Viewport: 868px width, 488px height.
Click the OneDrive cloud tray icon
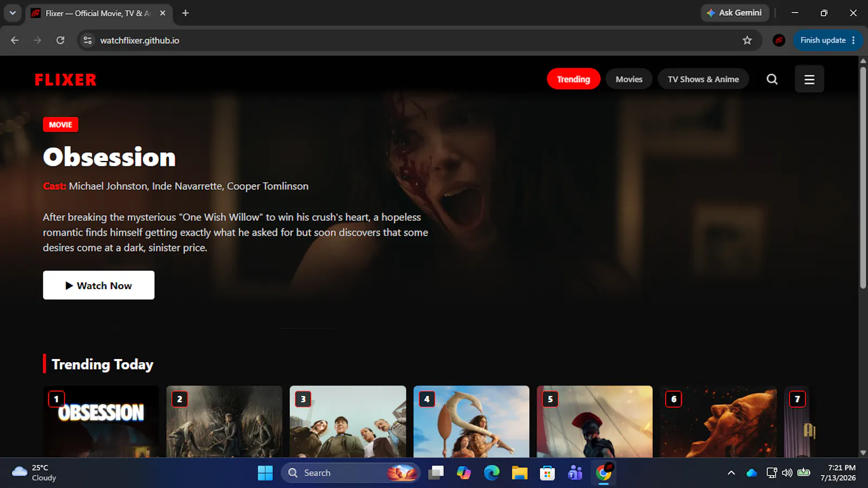click(x=751, y=473)
